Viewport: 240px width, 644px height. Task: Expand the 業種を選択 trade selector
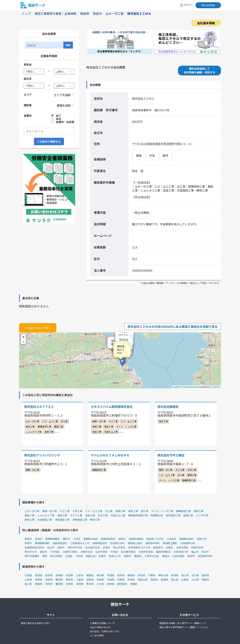65,105
